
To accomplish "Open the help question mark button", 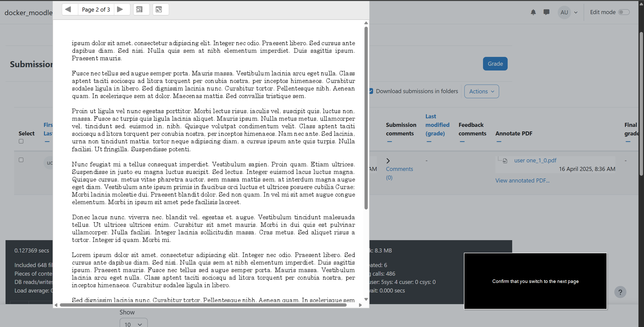I will (x=620, y=292).
